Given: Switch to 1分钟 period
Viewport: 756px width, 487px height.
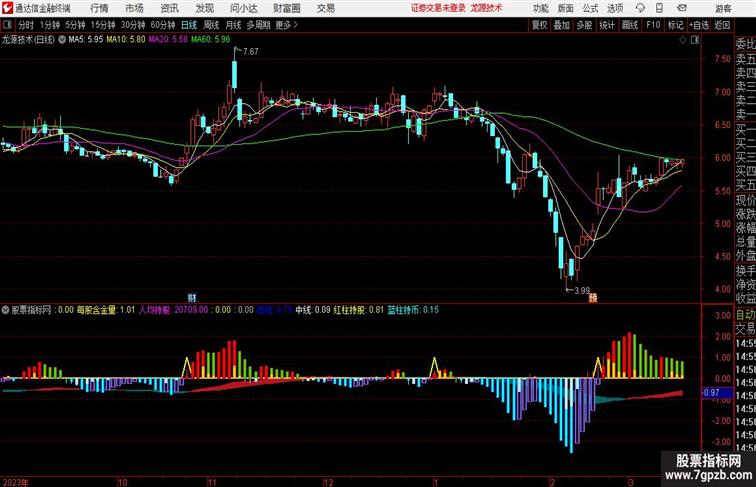Looking at the screenshot, I should pyautogui.click(x=50, y=25).
